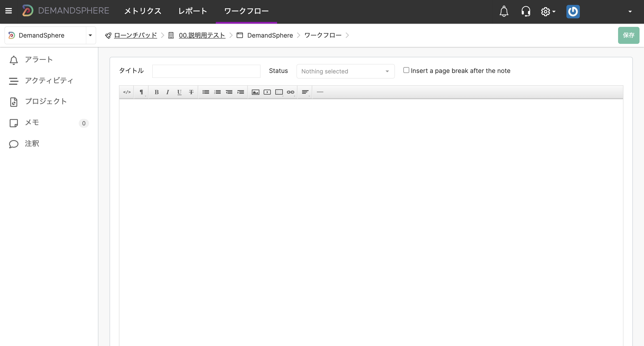This screenshot has height=346, width=644.
Task: Open the text alignment menu
Action: tap(305, 92)
